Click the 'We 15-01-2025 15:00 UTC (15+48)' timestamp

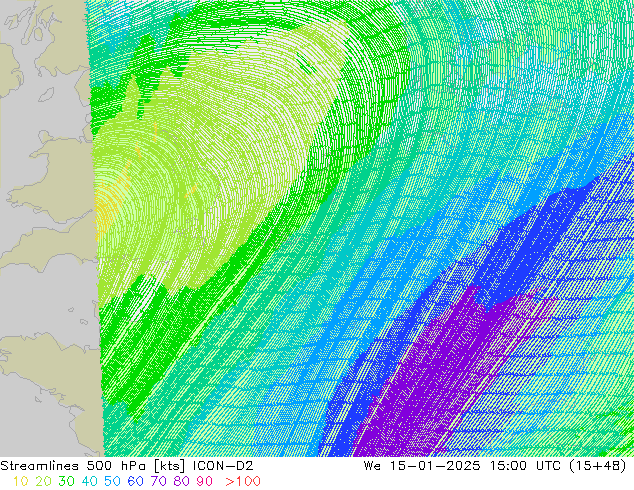coord(495,466)
